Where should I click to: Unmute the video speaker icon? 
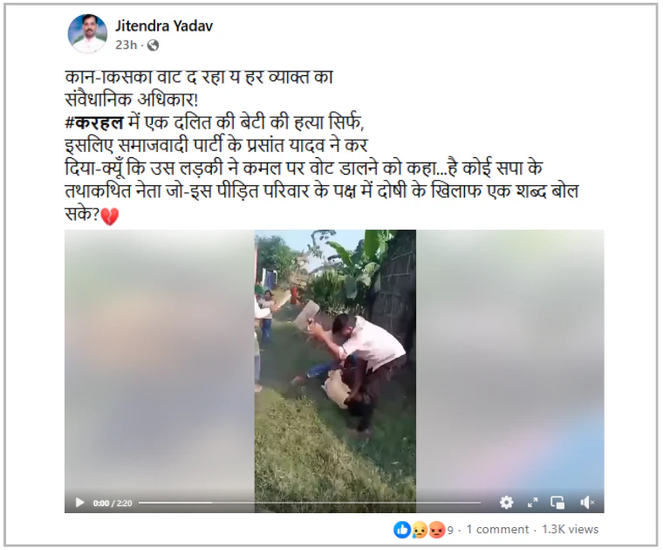point(586,503)
